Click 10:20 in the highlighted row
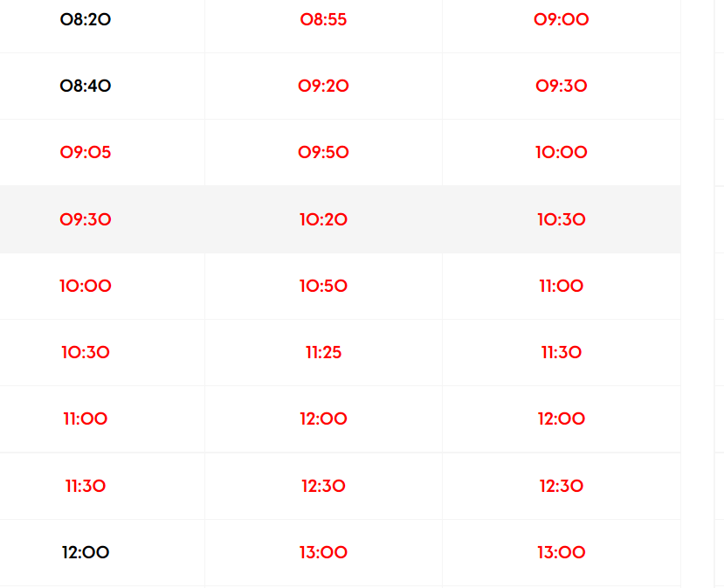The height and width of the screenshot is (588, 724). (x=323, y=219)
